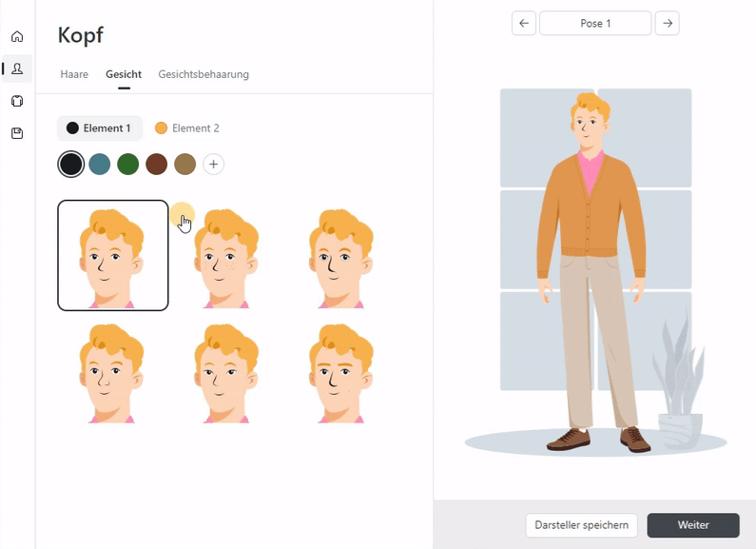Image resolution: width=756 pixels, height=549 pixels.
Task: Click the save icon in the sidebar
Action: tap(17, 133)
